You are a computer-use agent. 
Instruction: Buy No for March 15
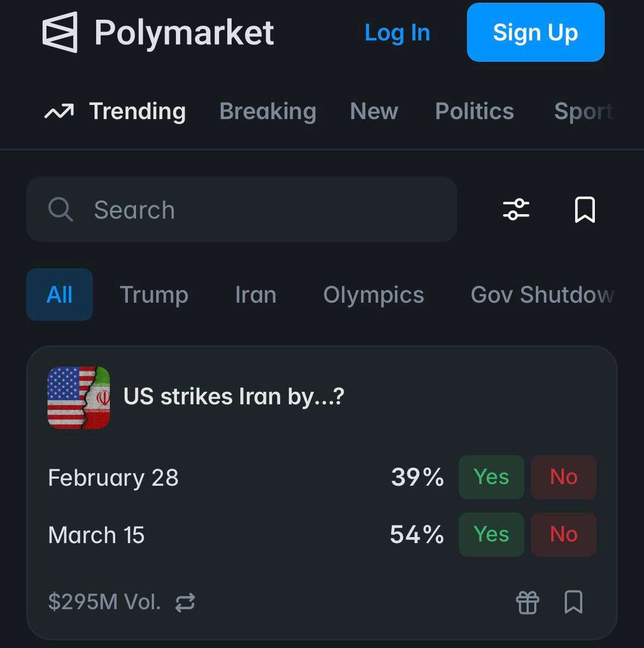(x=563, y=534)
